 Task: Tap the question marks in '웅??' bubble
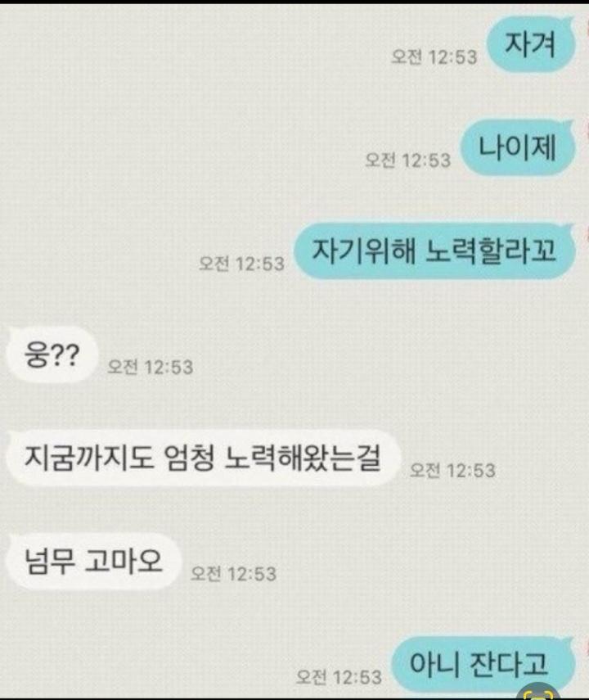click(64, 356)
